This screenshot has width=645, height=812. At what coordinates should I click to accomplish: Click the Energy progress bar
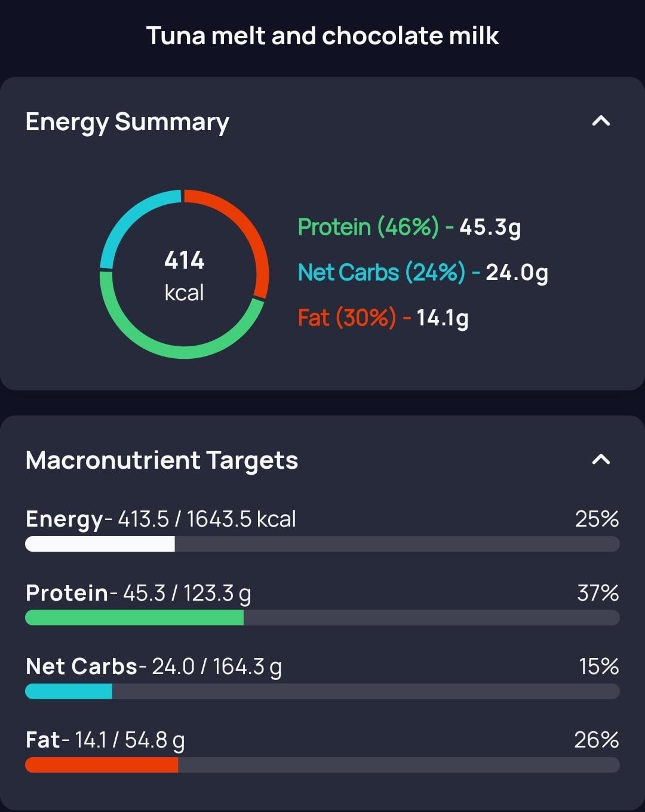pos(322,544)
